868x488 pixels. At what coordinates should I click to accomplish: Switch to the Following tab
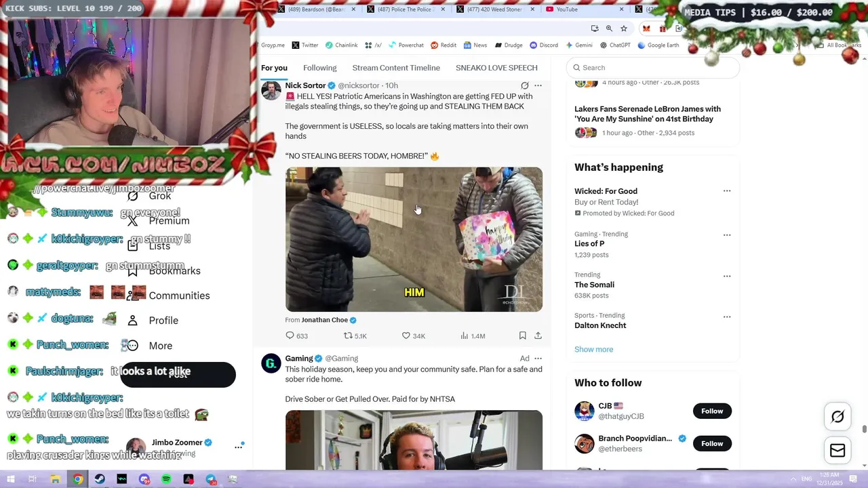320,68
